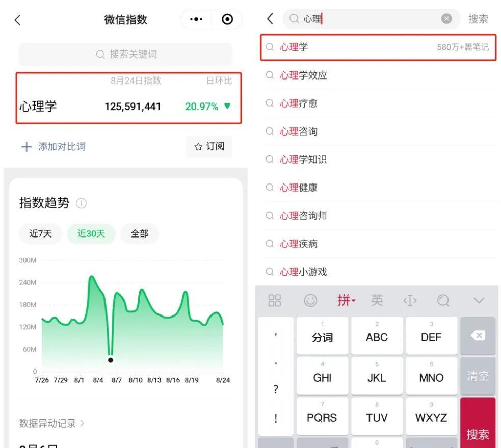Image resolution: width=501 pixels, height=448 pixels.
Task: Tap the question mark punctuation key
Action: click(x=276, y=389)
